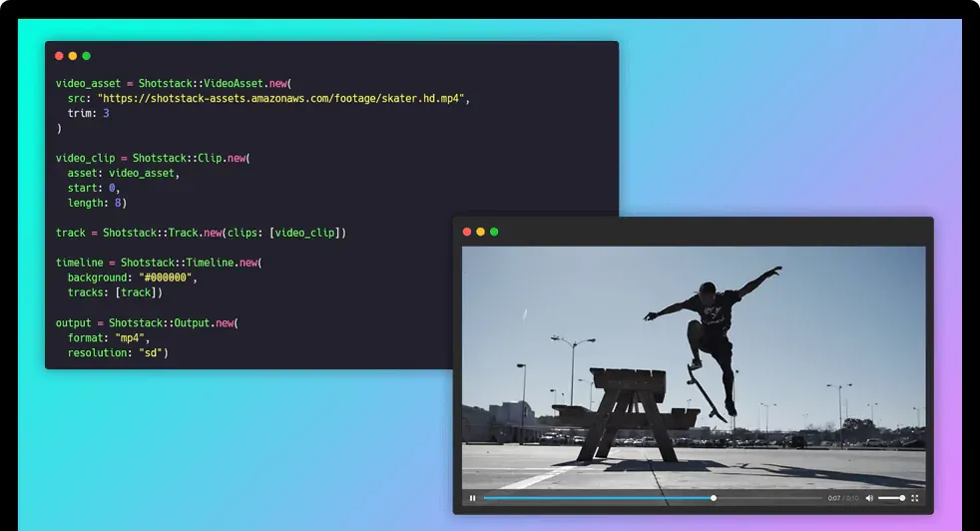Close the code editor window with red dot
Screen dimensions: 980x531
59,56
